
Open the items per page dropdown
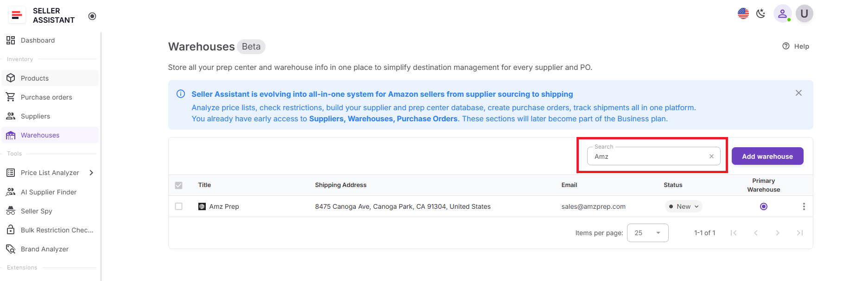647,233
